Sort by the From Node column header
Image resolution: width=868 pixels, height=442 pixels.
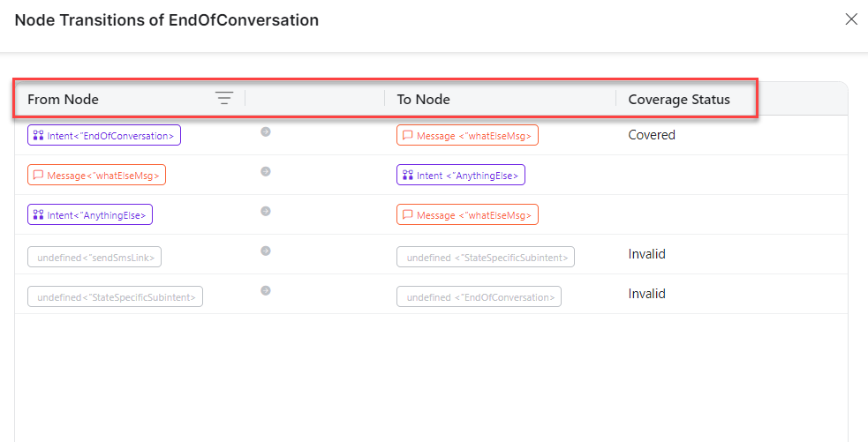point(64,99)
